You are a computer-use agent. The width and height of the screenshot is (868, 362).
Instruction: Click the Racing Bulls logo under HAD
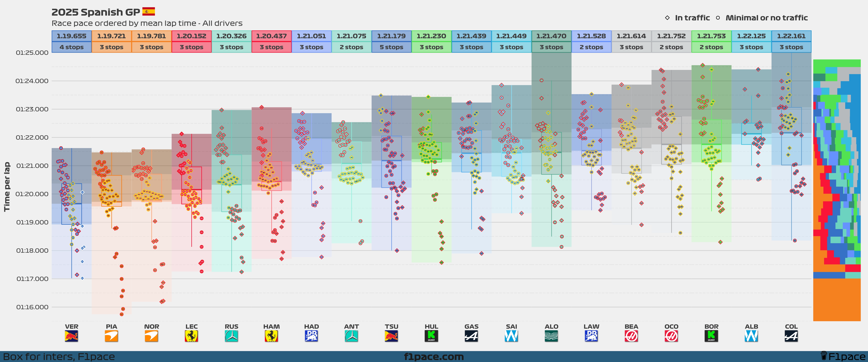[311, 336]
